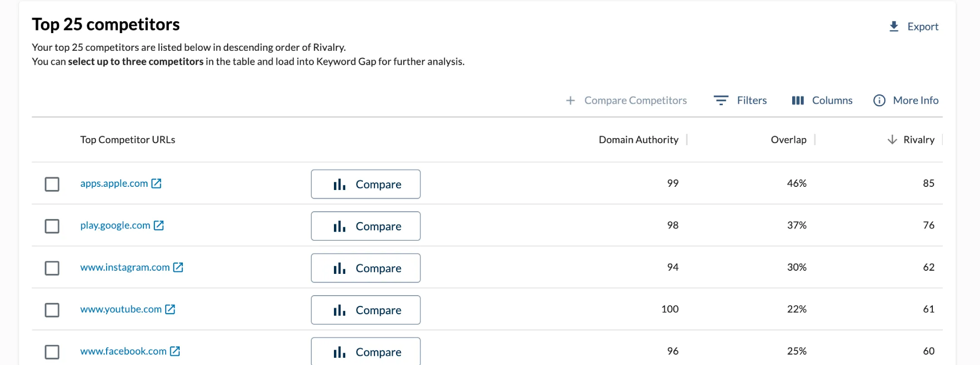Image resolution: width=980 pixels, height=365 pixels.
Task: Click chart icon in apps.apple.com Compare button
Action: tap(339, 184)
